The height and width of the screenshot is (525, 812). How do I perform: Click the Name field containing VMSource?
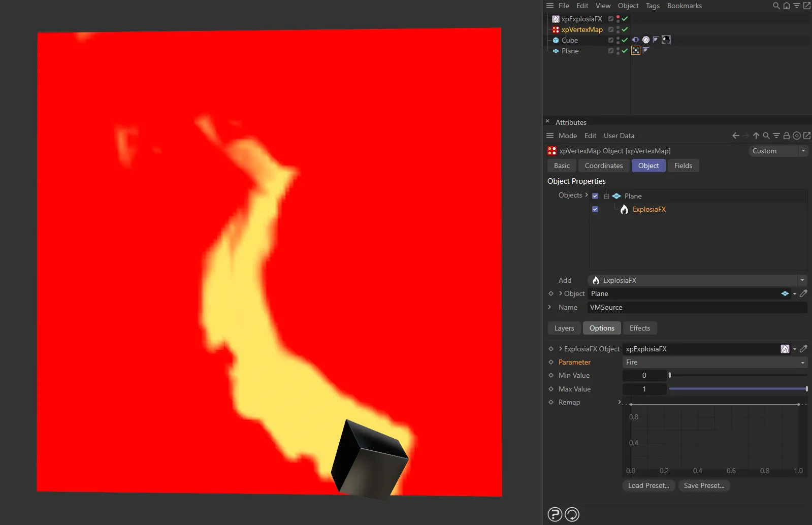[697, 307]
